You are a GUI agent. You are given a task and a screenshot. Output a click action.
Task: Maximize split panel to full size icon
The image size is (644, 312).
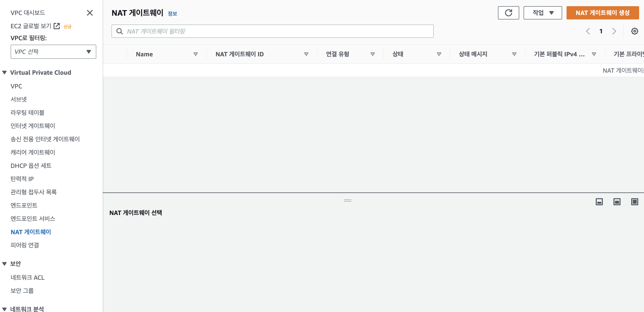coord(634,202)
